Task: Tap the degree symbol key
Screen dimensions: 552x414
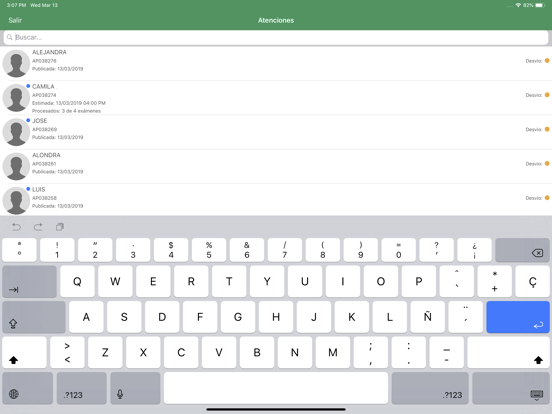Action: click(x=19, y=250)
